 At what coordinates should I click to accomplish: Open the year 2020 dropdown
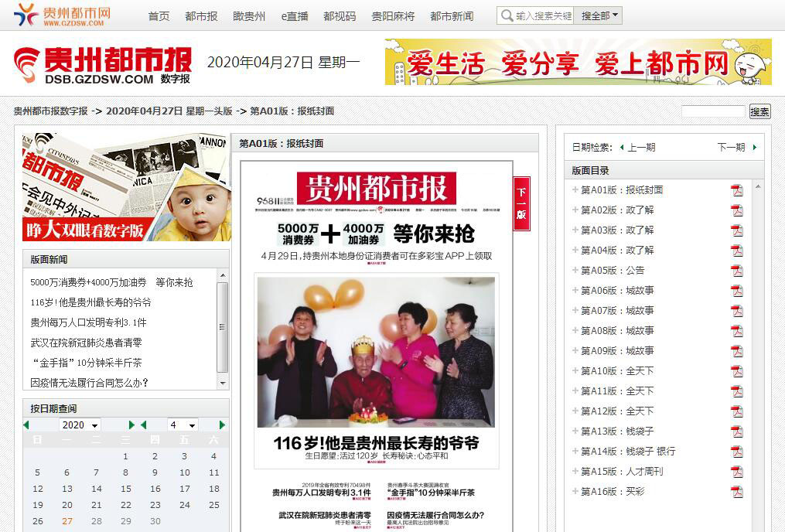80,425
